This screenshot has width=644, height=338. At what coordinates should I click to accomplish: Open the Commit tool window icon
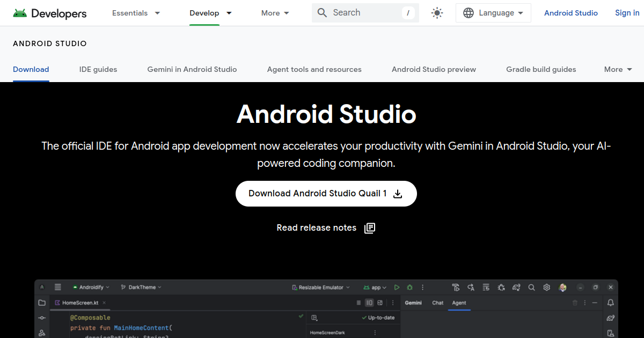point(42,318)
